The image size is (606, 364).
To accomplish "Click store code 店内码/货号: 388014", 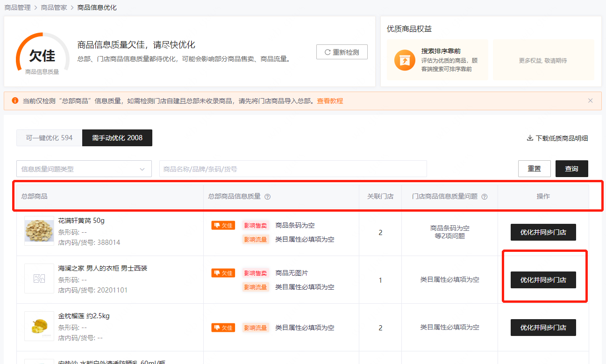I will [x=89, y=243].
